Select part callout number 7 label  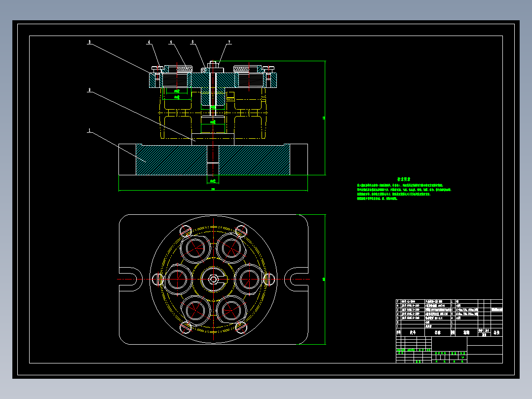click(x=229, y=42)
